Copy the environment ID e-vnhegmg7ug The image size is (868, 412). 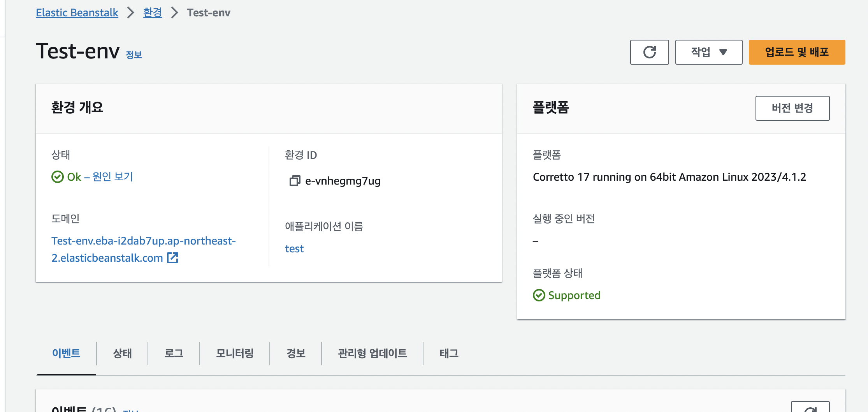[x=295, y=181]
